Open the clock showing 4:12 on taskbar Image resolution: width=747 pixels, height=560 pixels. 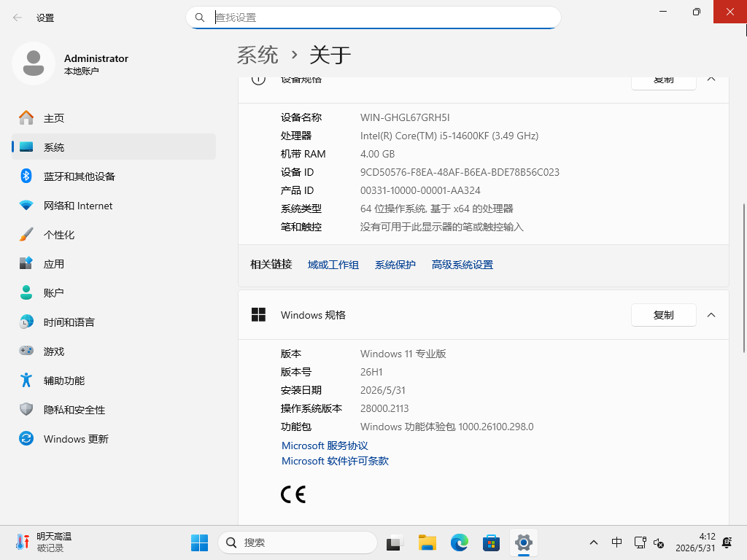695,542
